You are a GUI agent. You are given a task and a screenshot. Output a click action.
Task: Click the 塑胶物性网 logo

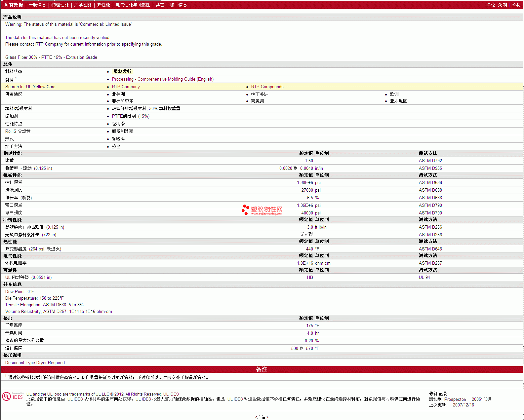click(x=262, y=210)
